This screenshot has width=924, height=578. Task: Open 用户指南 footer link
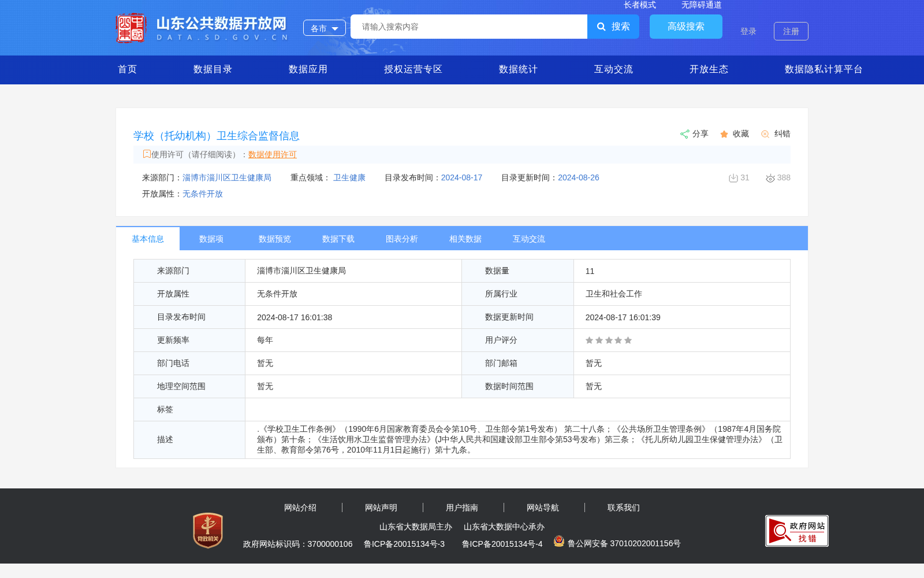pos(462,508)
